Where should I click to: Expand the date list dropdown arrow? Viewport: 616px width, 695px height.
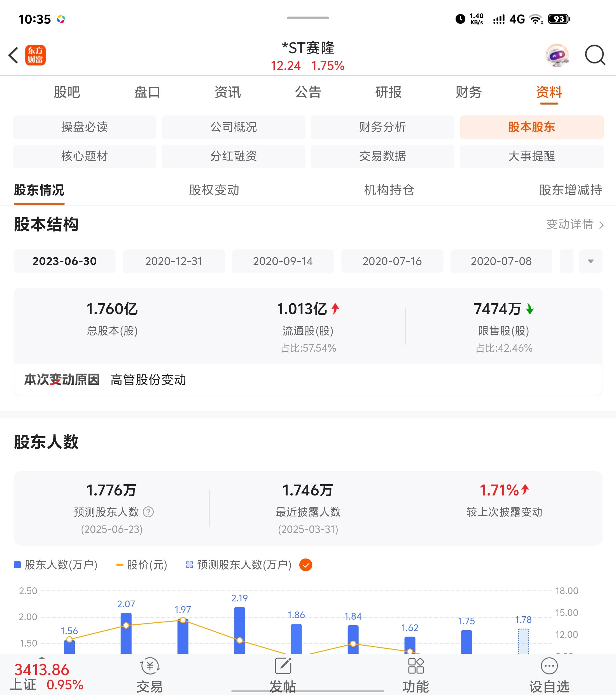591,261
